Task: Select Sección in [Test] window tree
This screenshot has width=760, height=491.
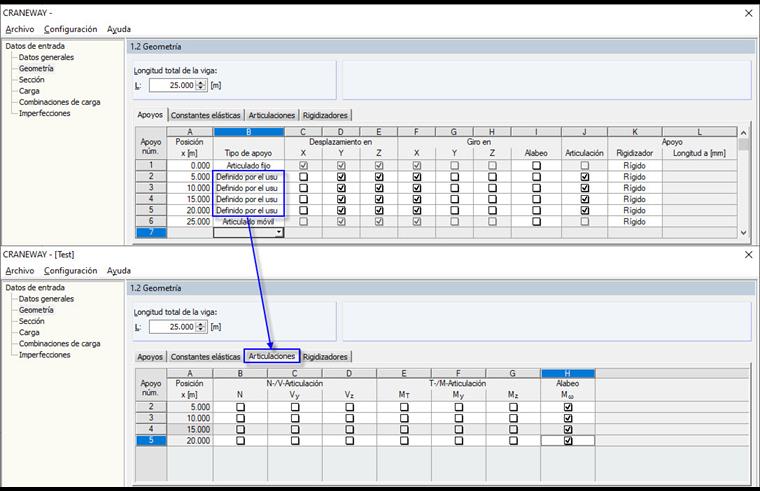Action: (32, 321)
